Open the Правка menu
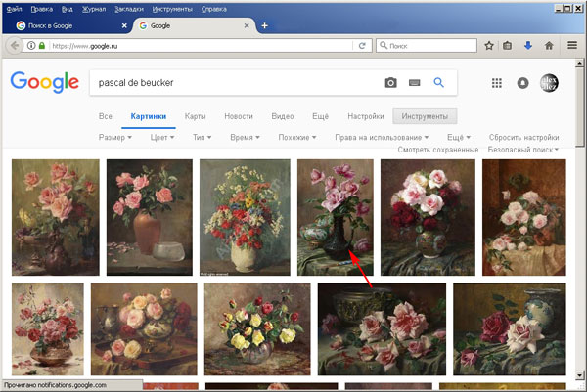Screen dimensions: 587x392 (x=41, y=9)
